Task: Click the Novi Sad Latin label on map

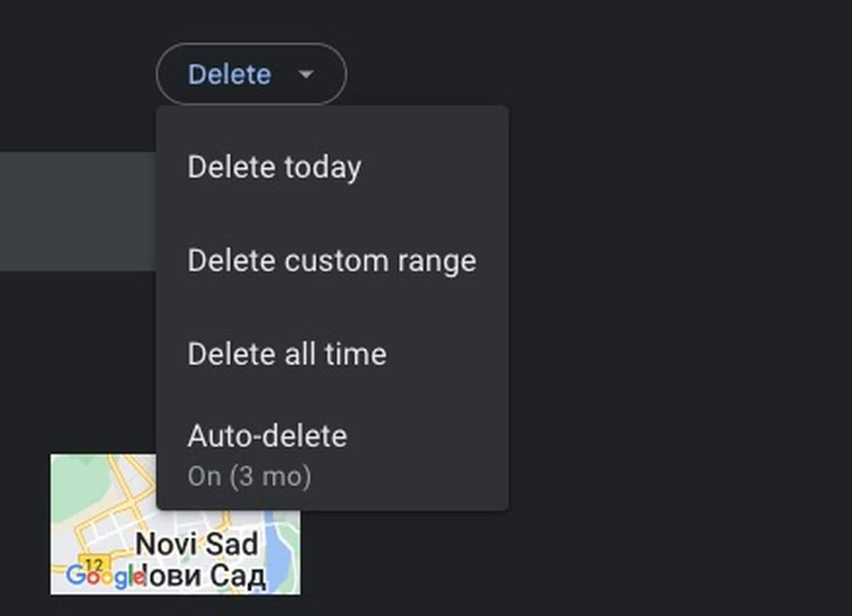Action: (197, 544)
